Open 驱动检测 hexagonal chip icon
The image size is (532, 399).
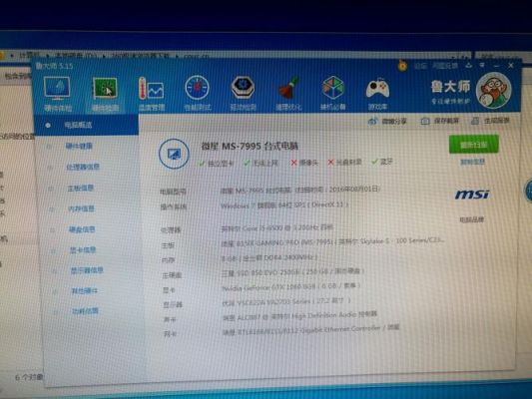click(243, 88)
